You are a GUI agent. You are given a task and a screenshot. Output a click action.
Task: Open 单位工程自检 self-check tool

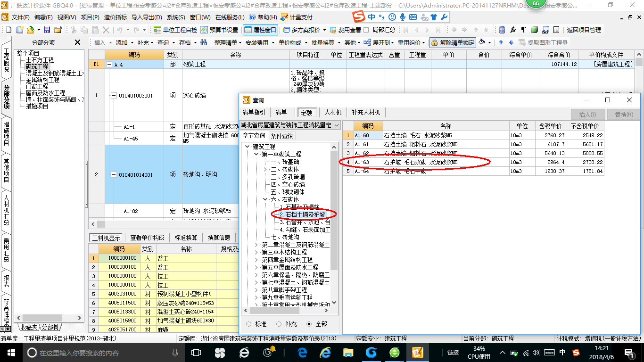[175, 30]
